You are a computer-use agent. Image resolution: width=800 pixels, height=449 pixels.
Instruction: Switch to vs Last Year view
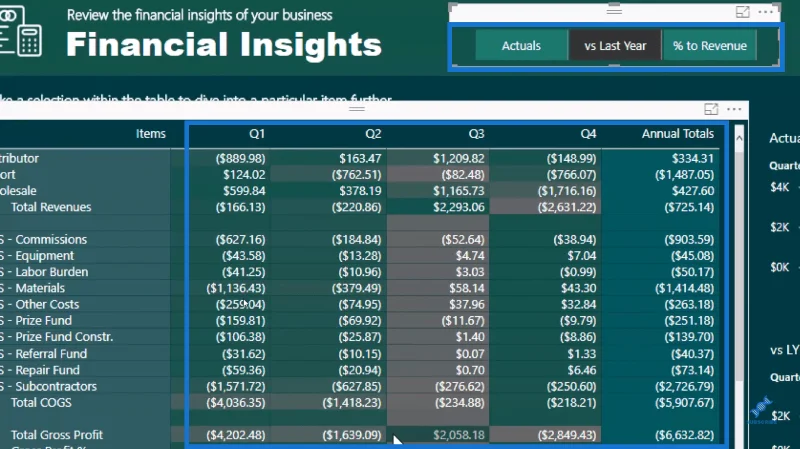[x=615, y=46]
